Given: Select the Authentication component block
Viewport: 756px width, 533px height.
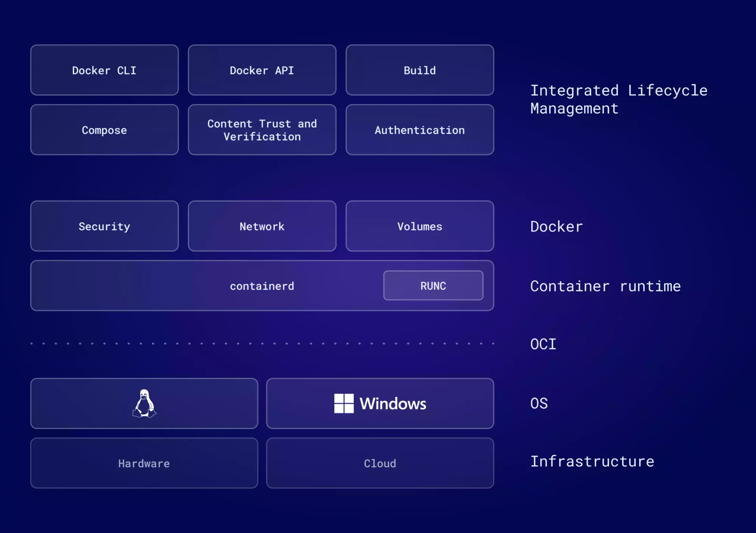Looking at the screenshot, I should tap(418, 129).
